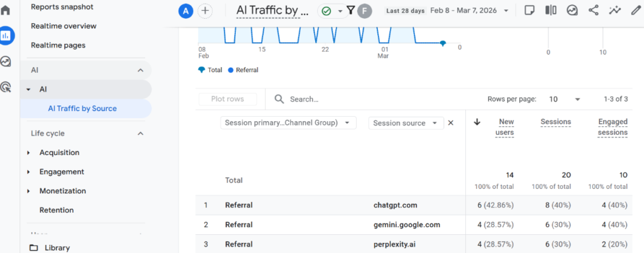Open the Session source dimension dropdown

coord(406,123)
